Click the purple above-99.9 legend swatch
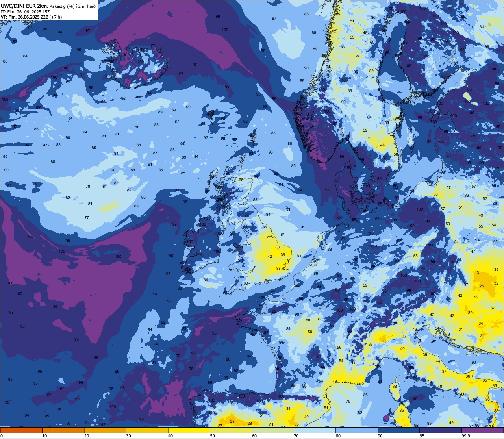The height and width of the screenshot is (439, 504). click(483, 430)
